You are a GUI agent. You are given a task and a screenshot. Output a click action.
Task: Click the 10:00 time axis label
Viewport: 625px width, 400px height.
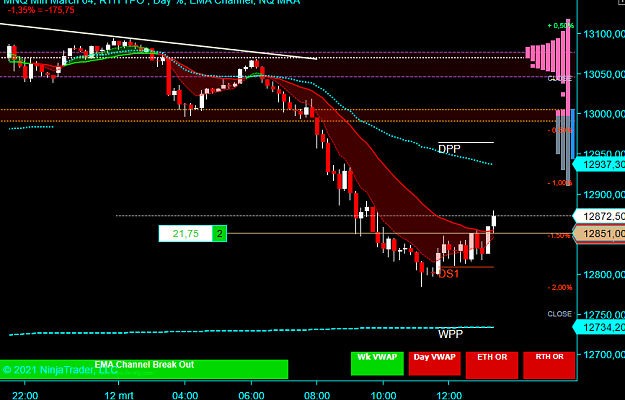click(383, 396)
